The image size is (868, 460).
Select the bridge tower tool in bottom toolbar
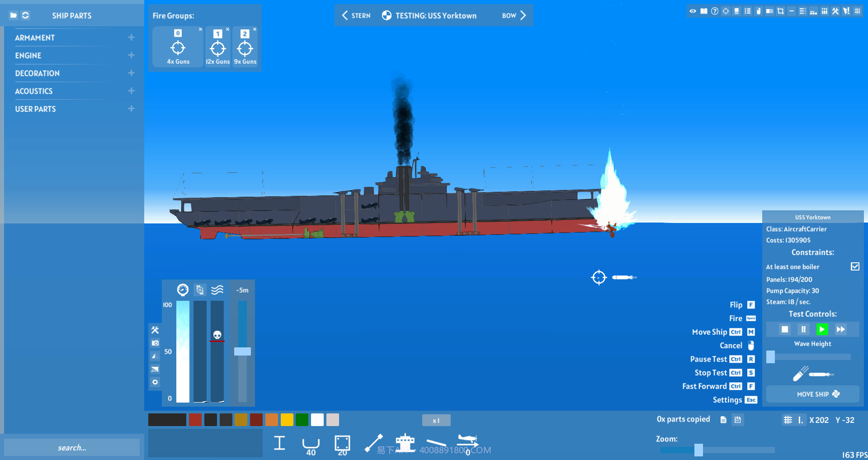[x=406, y=443]
